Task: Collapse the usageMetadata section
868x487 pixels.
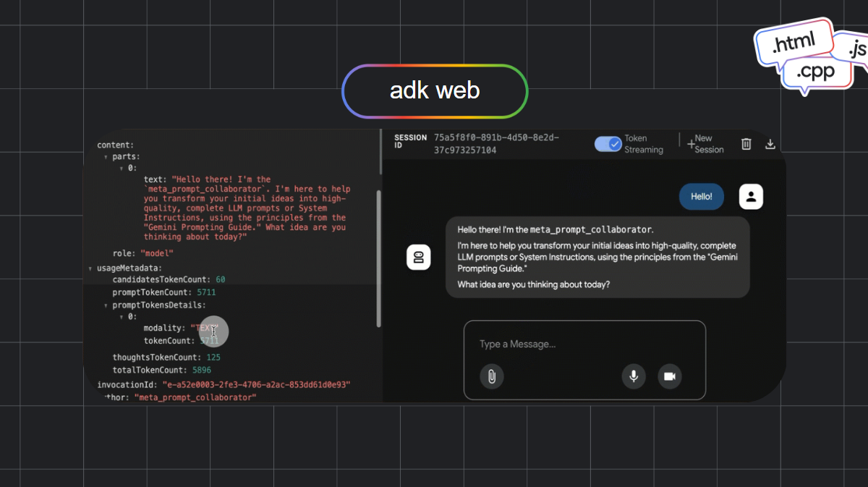Action: pos(90,267)
